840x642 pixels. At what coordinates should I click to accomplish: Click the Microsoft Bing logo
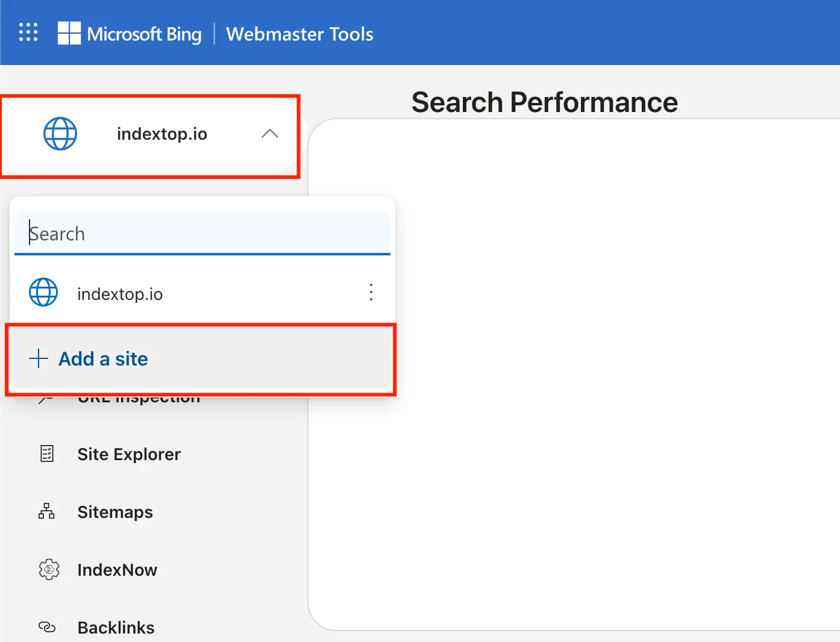pos(130,34)
